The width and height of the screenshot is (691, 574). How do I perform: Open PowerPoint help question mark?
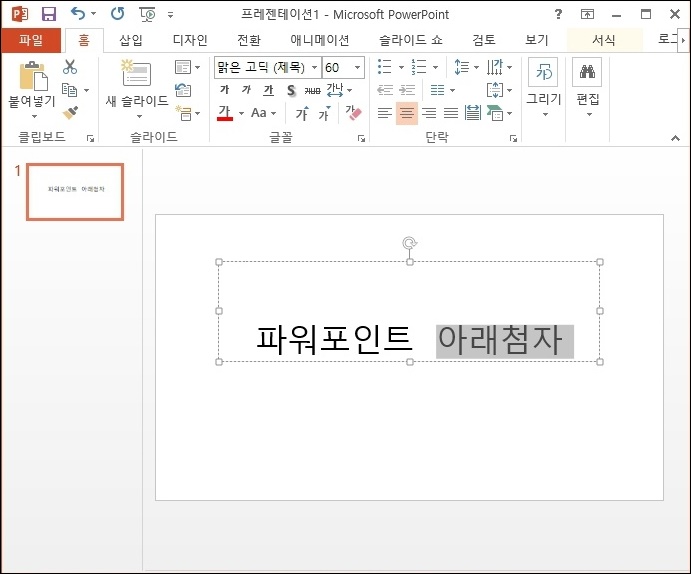(x=558, y=14)
